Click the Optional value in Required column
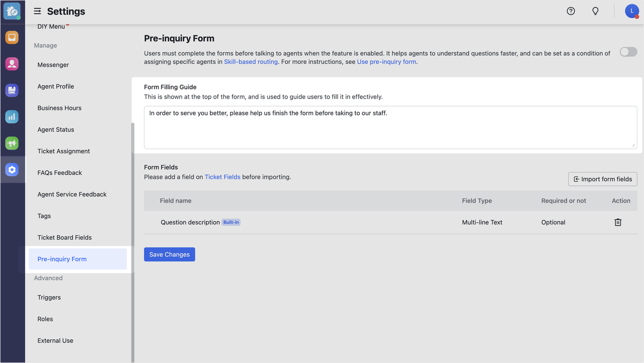This screenshot has height=363, width=644. pyautogui.click(x=553, y=223)
